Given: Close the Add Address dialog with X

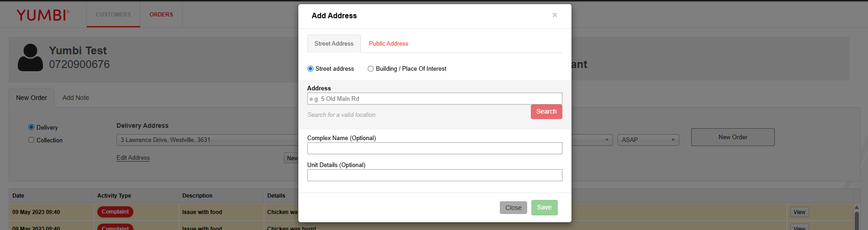Looking at the screenshot, I should point(555,15).
